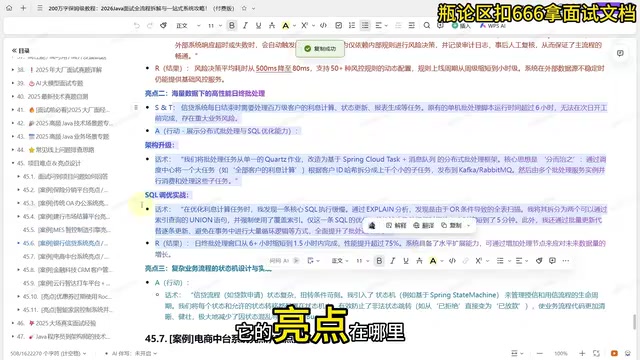Click 翻译 in the selection popup

(424, 225)
